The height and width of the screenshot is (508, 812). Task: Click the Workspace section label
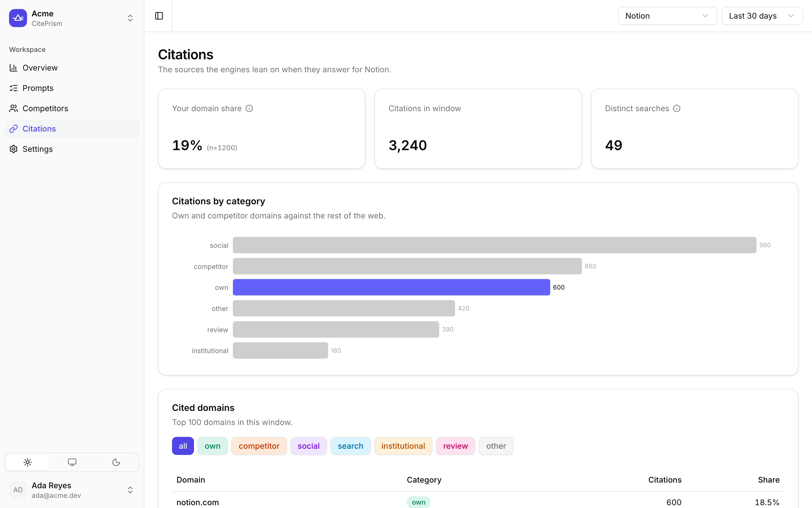(x=28, y=50)
